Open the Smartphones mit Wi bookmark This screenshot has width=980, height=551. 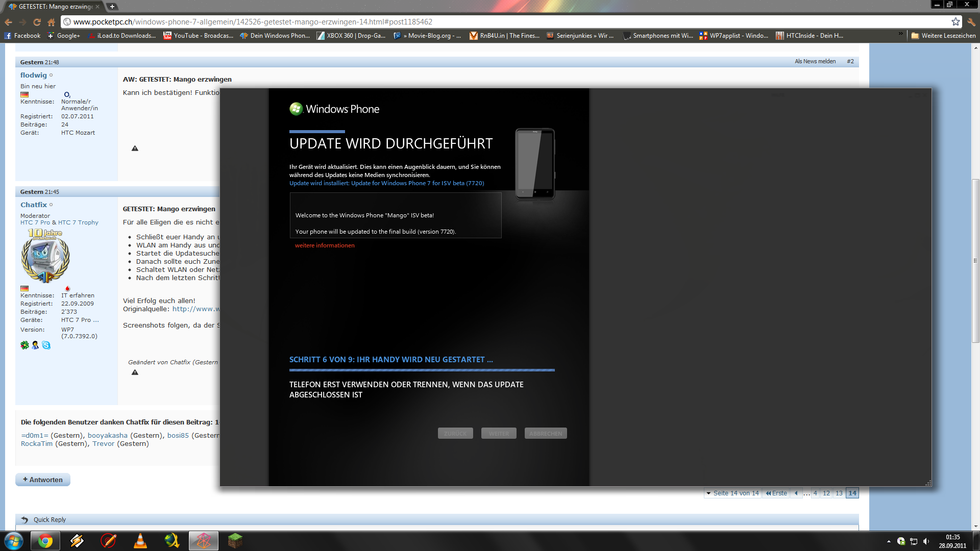pos(658,36)
